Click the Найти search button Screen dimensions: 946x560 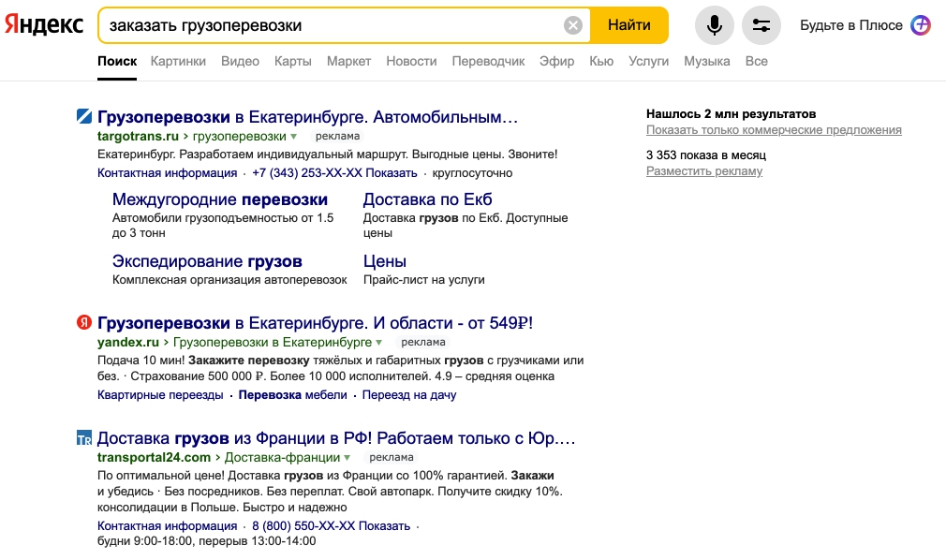pos(629,25)
